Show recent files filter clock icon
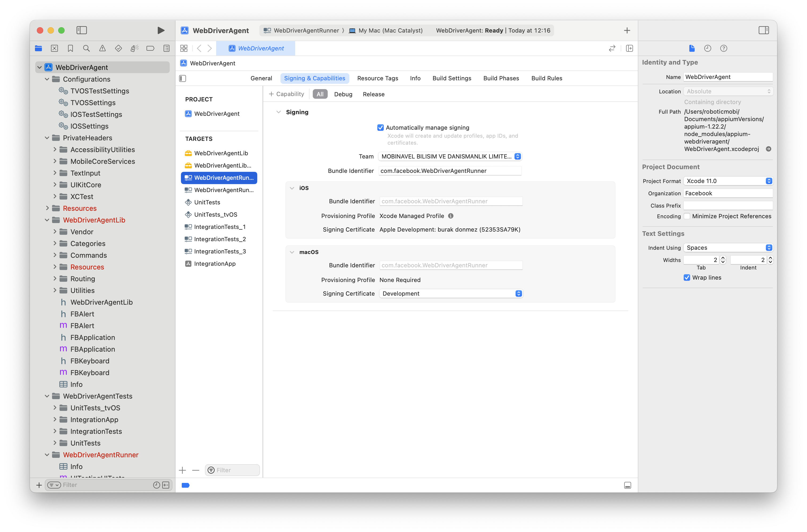This screenshot has height=532, width=807. tap(156, 485)
